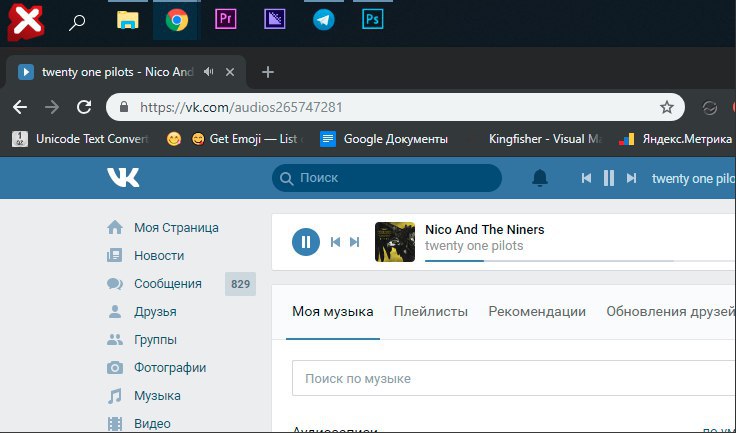Switch to the Плейлисты tab
The image size is (736, 433).
coord(430,311)
